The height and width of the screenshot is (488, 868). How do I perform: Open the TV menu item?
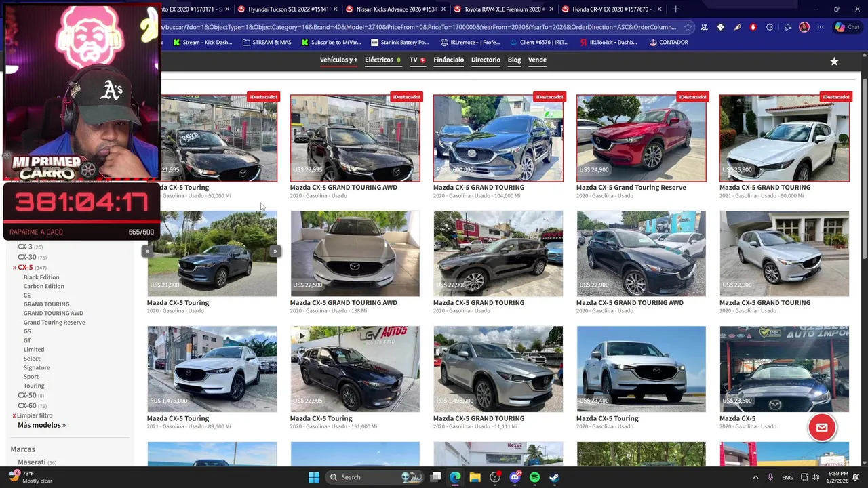click(x=417, y=60)
